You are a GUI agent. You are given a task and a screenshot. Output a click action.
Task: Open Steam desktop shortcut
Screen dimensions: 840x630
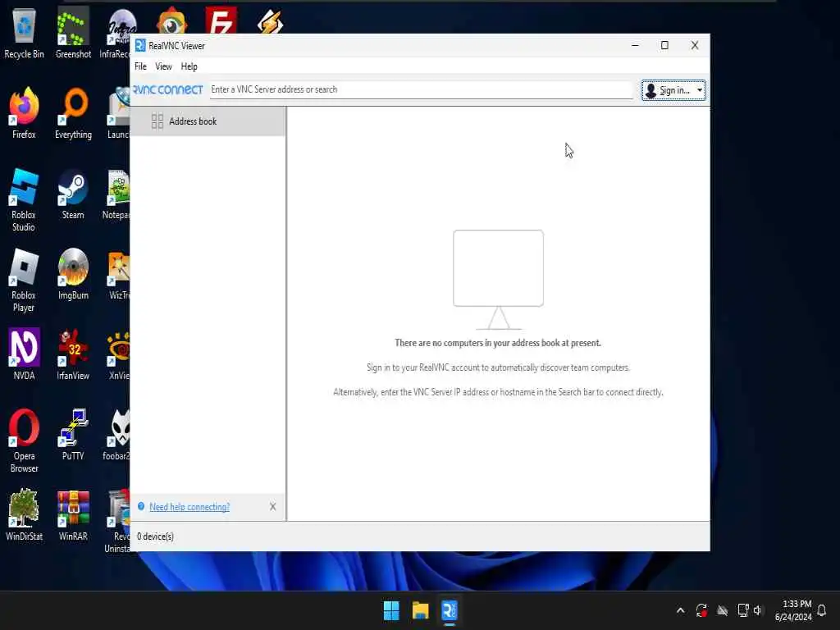pyautogui.click(x=73, y=194)
